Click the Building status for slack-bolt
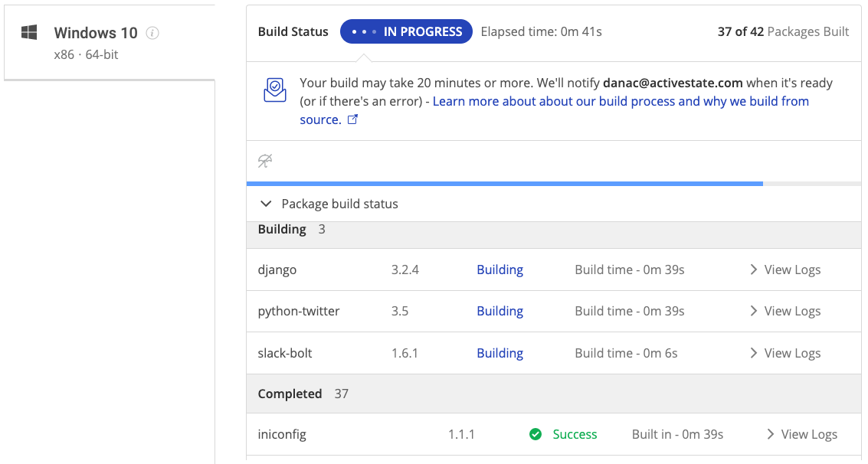This screenshot has height=464, width=868. tap(500, 354)
